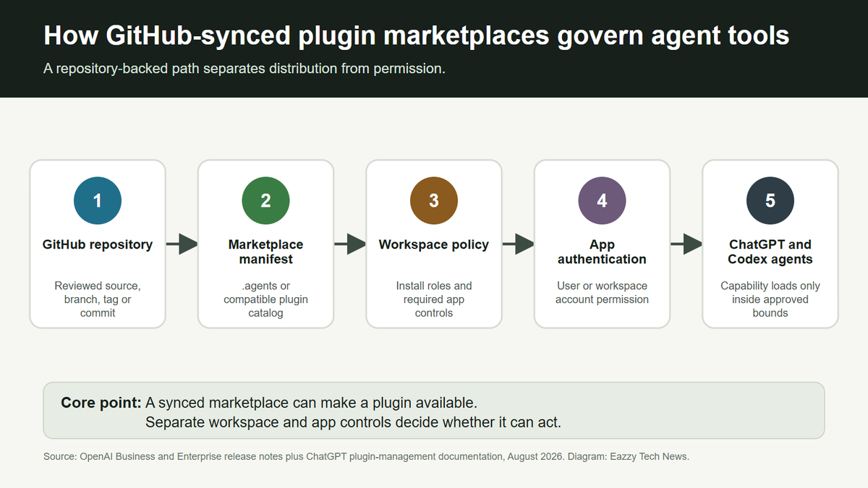Click text "Capability loads only inside approved bounds"
Viewport: 868px width, 488px height.
770,299
